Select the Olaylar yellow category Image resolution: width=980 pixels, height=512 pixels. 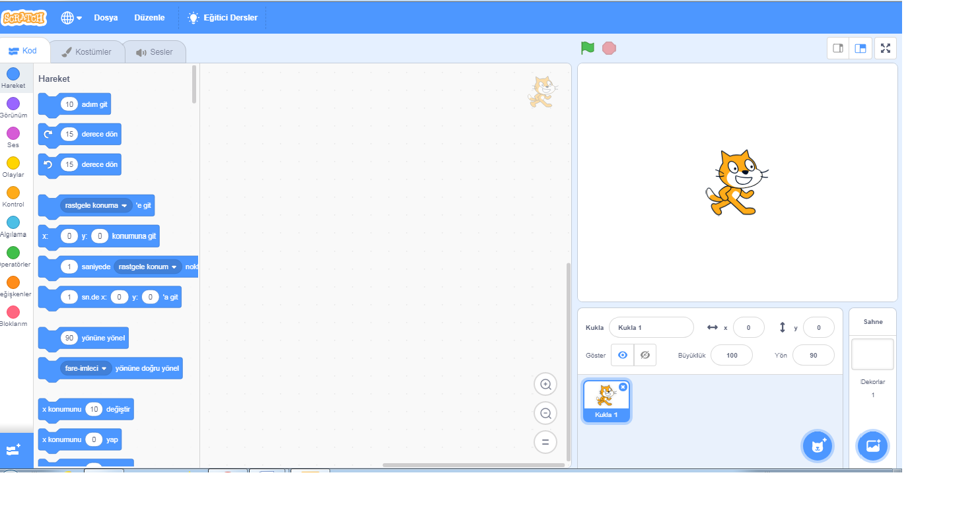[13, 168]
